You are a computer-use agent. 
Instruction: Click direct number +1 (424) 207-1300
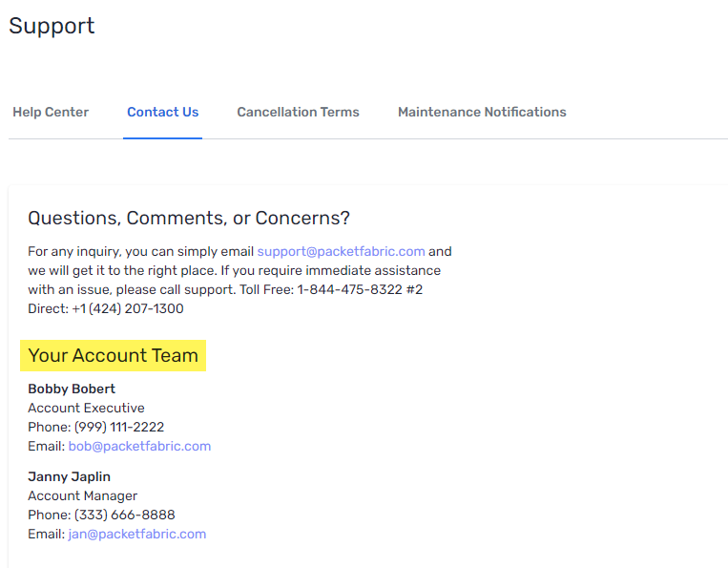(128, 309)
